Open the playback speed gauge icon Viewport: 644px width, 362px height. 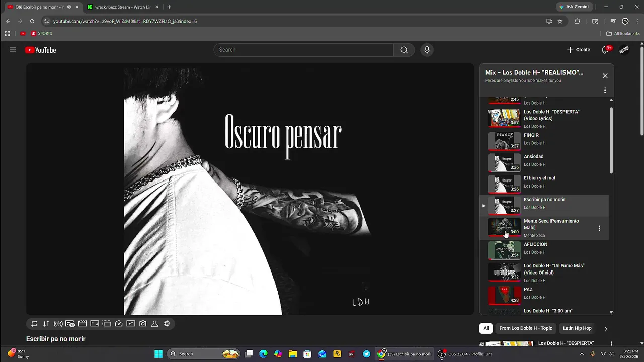tap(119, 324)
